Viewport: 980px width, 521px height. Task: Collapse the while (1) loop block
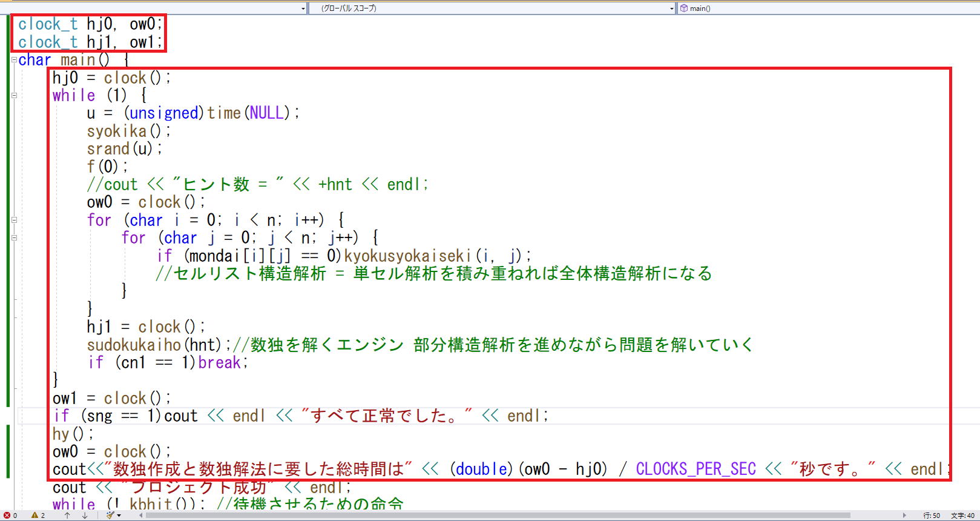[x=14, y=95]
